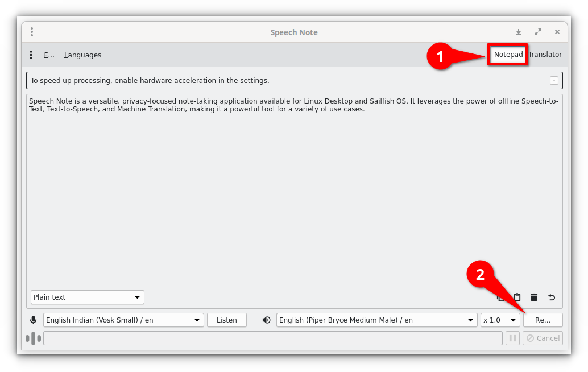Pause playback with the pause control
The width and height of the screenshot is (588, 372).
tap(512, 338)
